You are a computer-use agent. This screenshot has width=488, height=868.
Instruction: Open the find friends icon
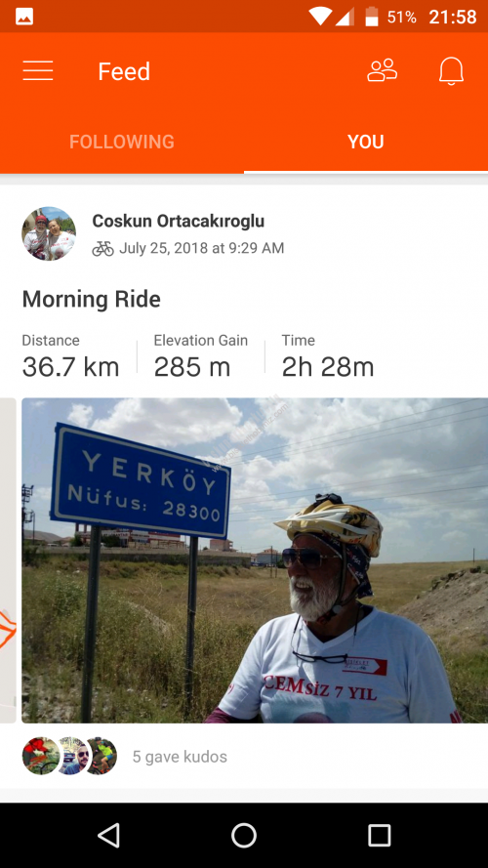tap(382, 70)
